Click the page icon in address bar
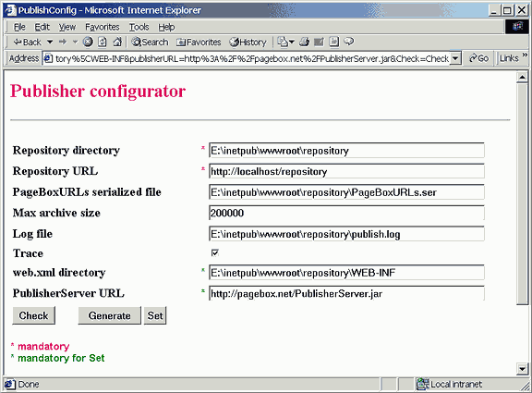The width and height of the screenshot is (532, 393). (x=48, y=58)
